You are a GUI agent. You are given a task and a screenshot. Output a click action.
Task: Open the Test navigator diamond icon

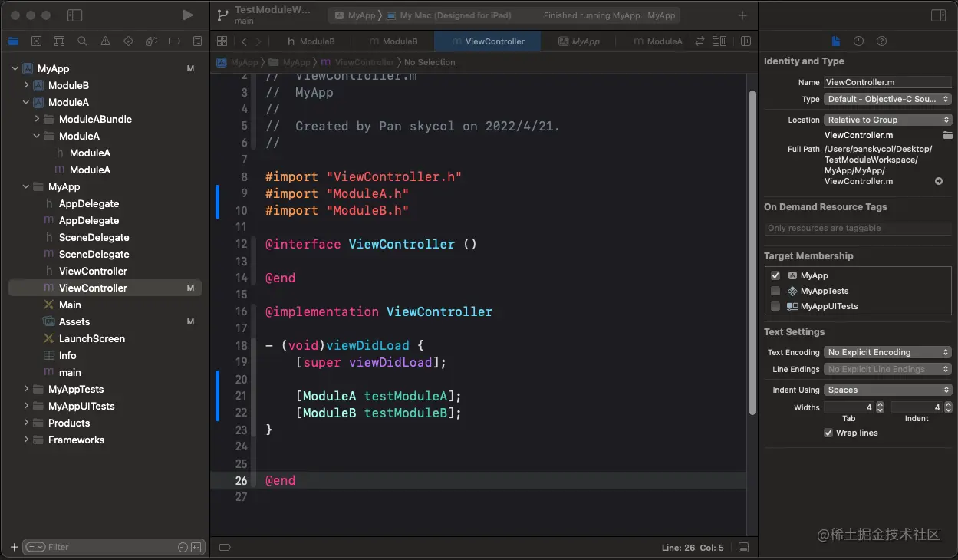coord(128,41)
